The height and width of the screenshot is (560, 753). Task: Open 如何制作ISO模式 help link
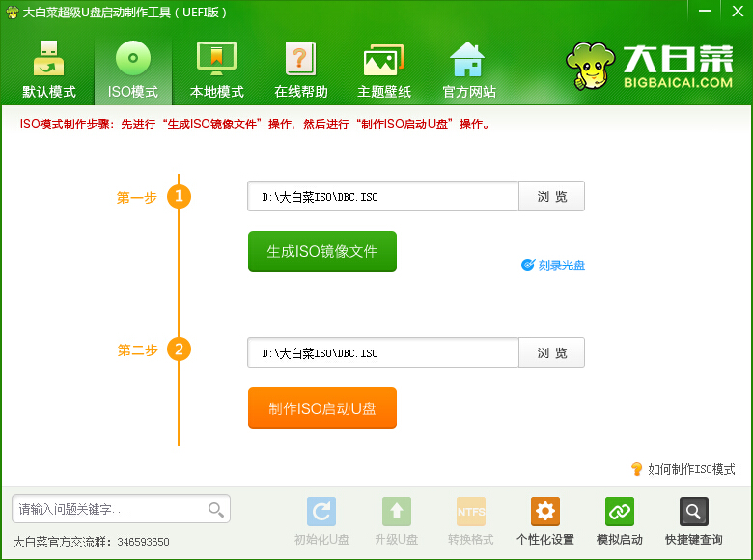[683, 469]
